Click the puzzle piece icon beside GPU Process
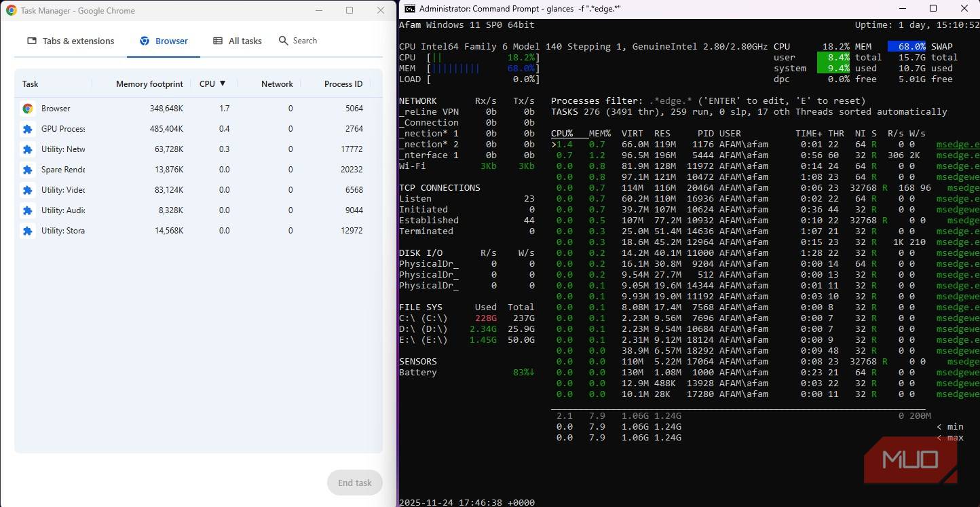This screenshot has width=980, height=507. click(x=28, y=128)
